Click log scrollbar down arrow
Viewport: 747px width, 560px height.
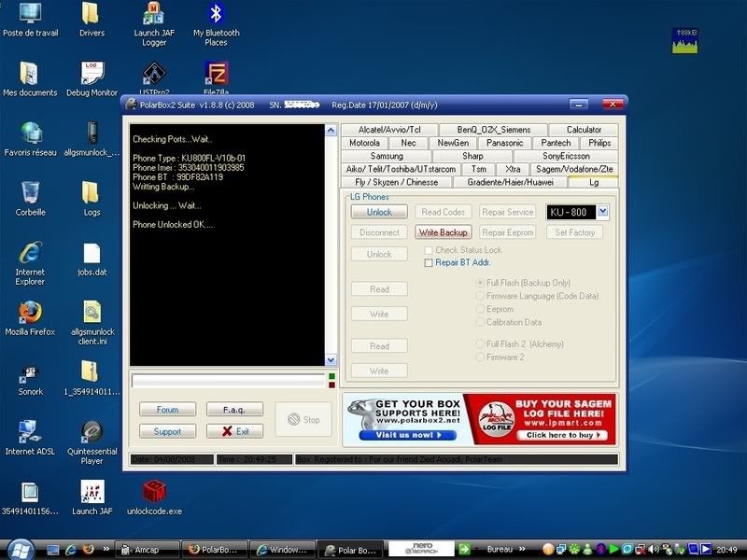[x=331, y=360]
